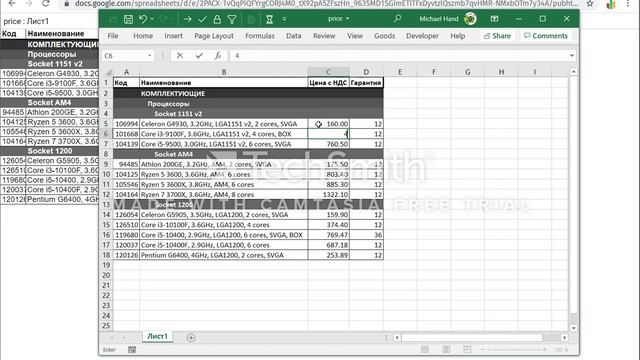Viewport: 640px width, 360px height.
Task: Click cell 'Core i5-9500, 3.0GHz, LGA1151 v2'
Action: coord(224,144)
